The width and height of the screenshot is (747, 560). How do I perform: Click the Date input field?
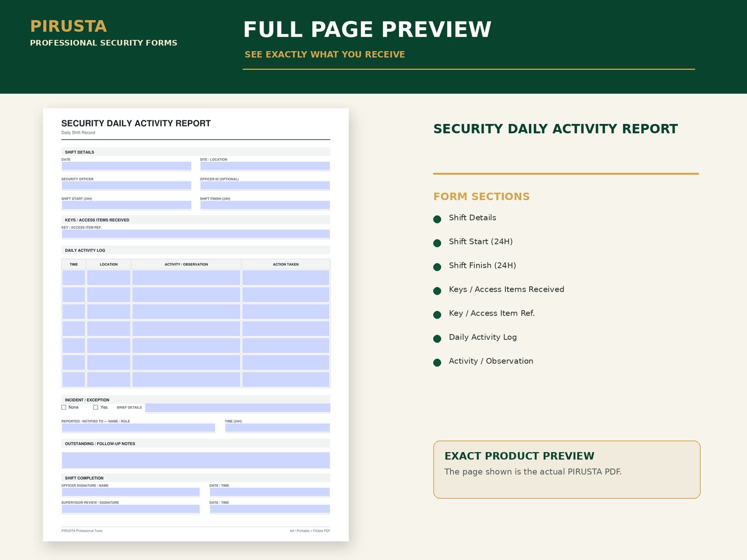click(x=126, y=166)
